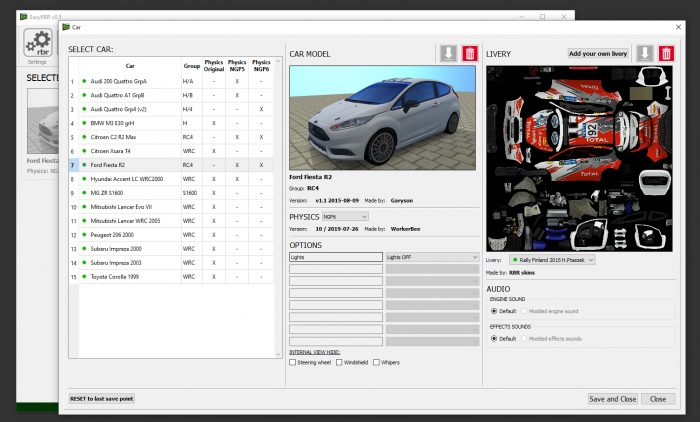Click the Save and Close button

pyautogui.click(x=612, y=399)
